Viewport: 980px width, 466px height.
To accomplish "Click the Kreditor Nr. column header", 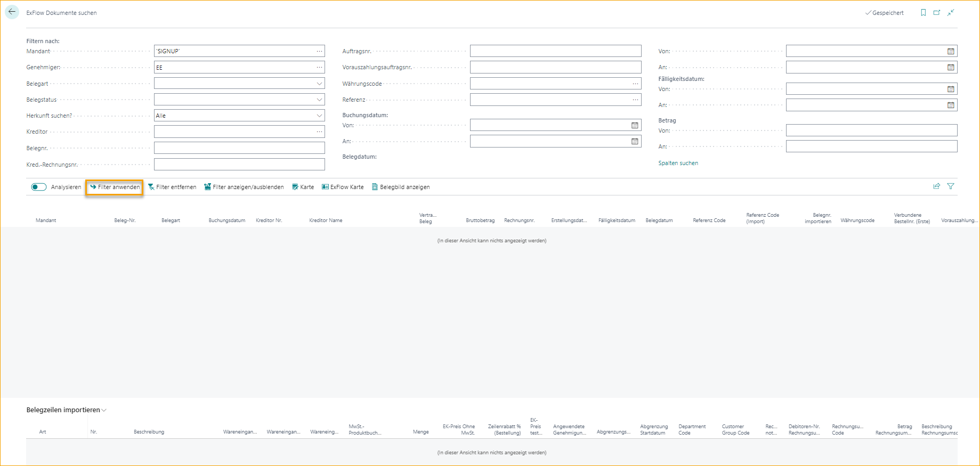I will [269, 220].
